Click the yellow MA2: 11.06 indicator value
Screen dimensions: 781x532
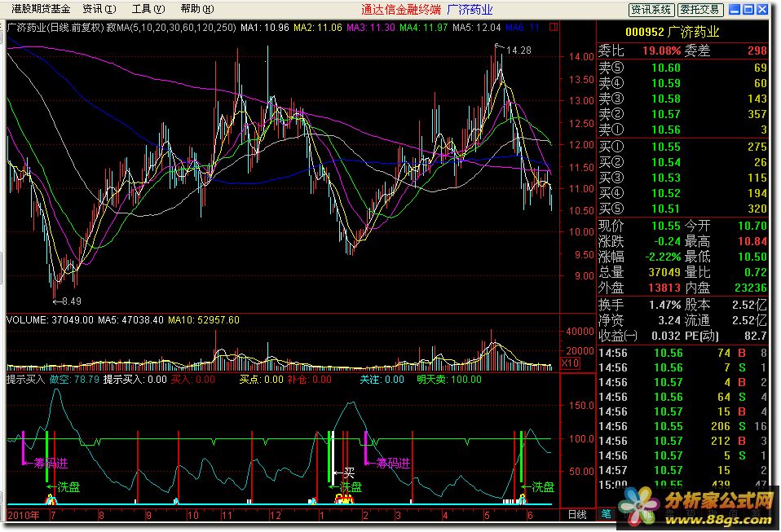pyautogui.click(x=318, y=28)
